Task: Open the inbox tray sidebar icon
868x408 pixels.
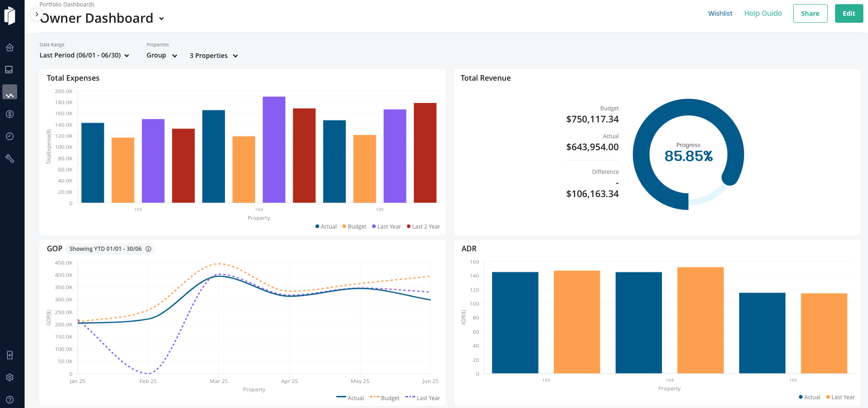Action: pos(9,70)
